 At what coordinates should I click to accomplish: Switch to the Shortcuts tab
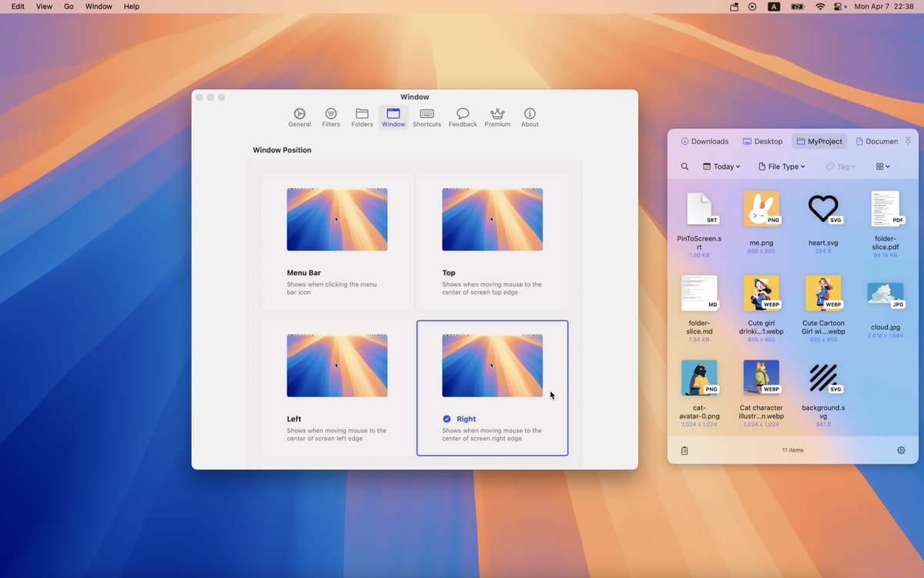point(427,118)
